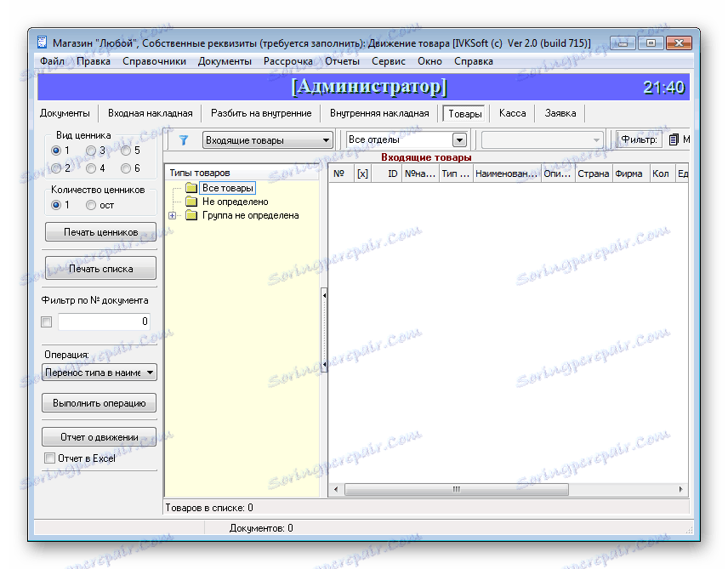Click the Выполнить операцию button
This screenshot has width=728, height=569.
tap(99, 402)
